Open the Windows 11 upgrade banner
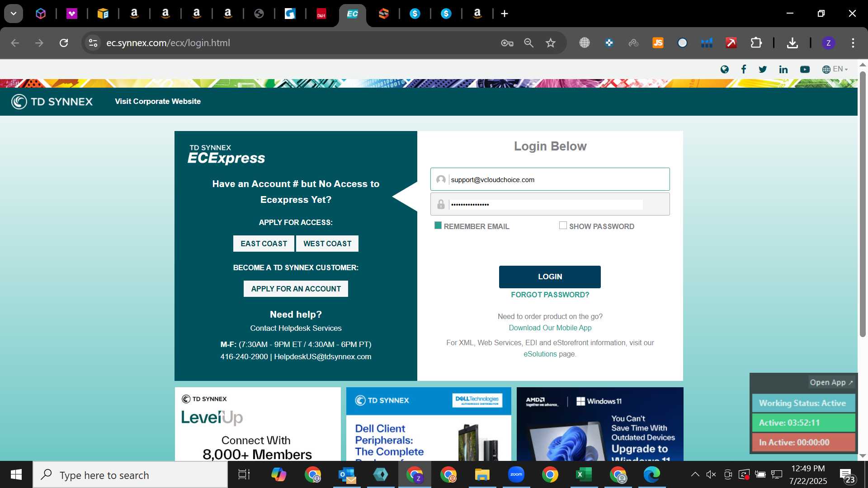 [600, 424]
